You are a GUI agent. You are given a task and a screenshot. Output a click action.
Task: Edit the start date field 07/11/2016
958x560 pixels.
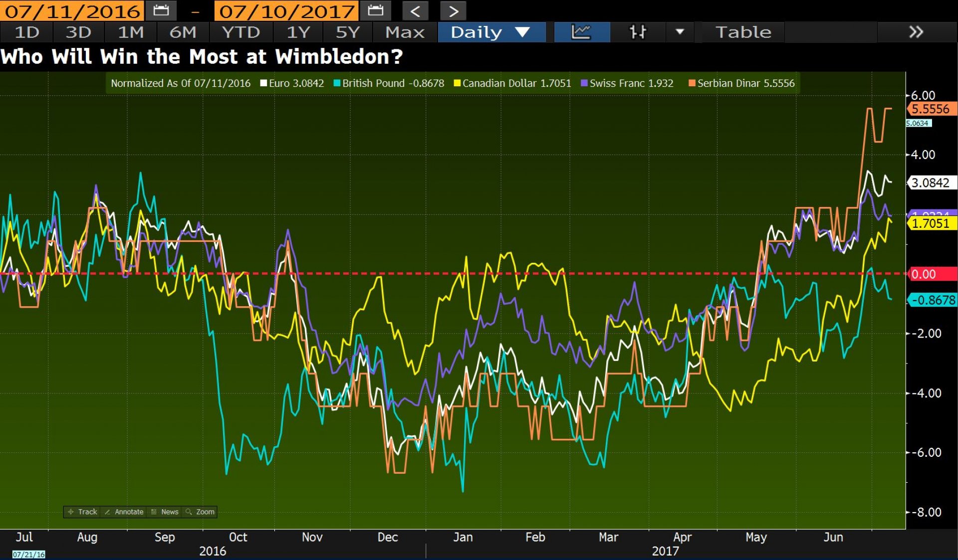click(x=72, y=10)
